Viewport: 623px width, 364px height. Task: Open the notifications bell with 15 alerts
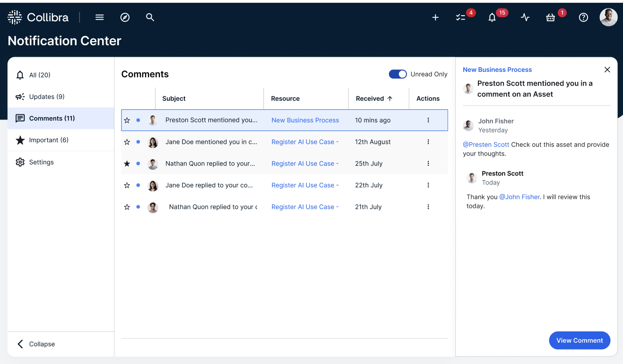pyautogui.click(x=492, y=17)
